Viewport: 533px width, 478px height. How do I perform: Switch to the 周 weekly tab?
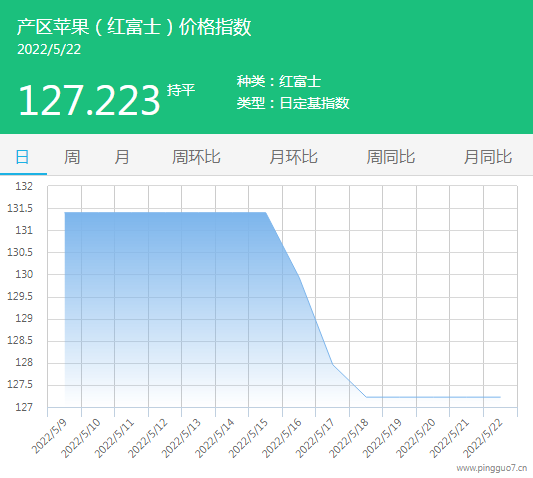point(72,157)
